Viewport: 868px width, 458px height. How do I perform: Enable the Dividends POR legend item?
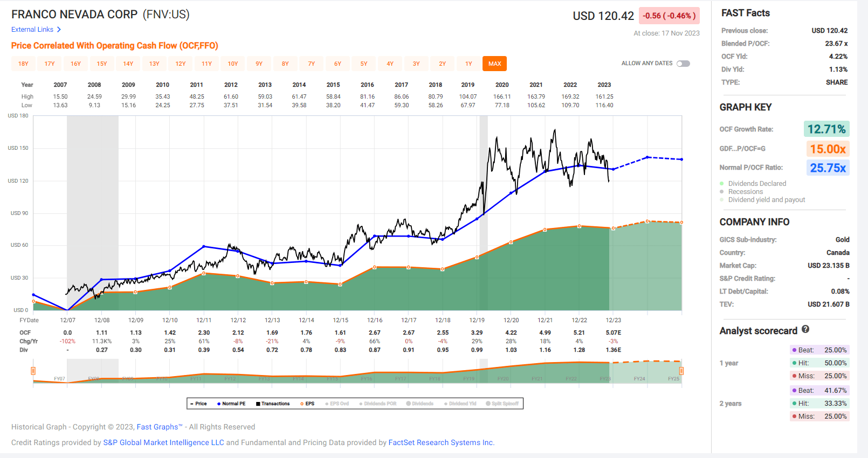378,404
